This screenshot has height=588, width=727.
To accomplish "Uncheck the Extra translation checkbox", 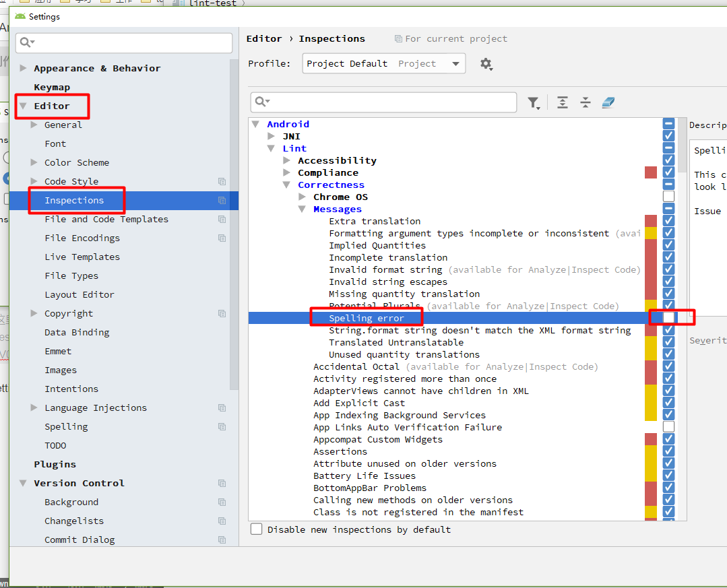I will (x=668, y=220).
